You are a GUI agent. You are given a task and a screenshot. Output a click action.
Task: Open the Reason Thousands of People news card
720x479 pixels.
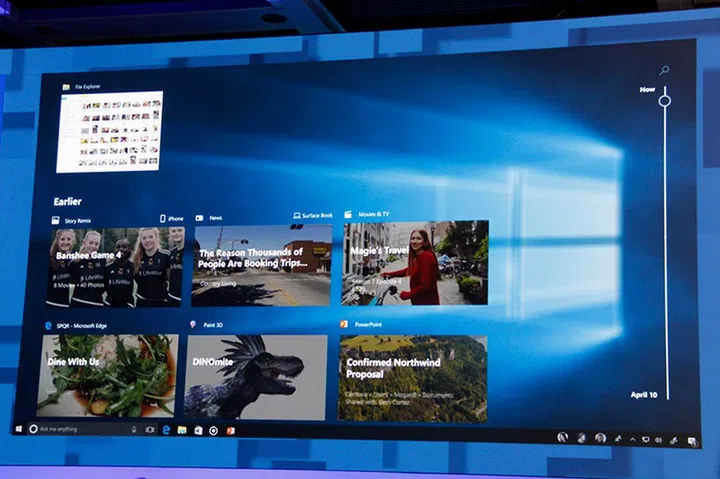(x=261, y=265)
